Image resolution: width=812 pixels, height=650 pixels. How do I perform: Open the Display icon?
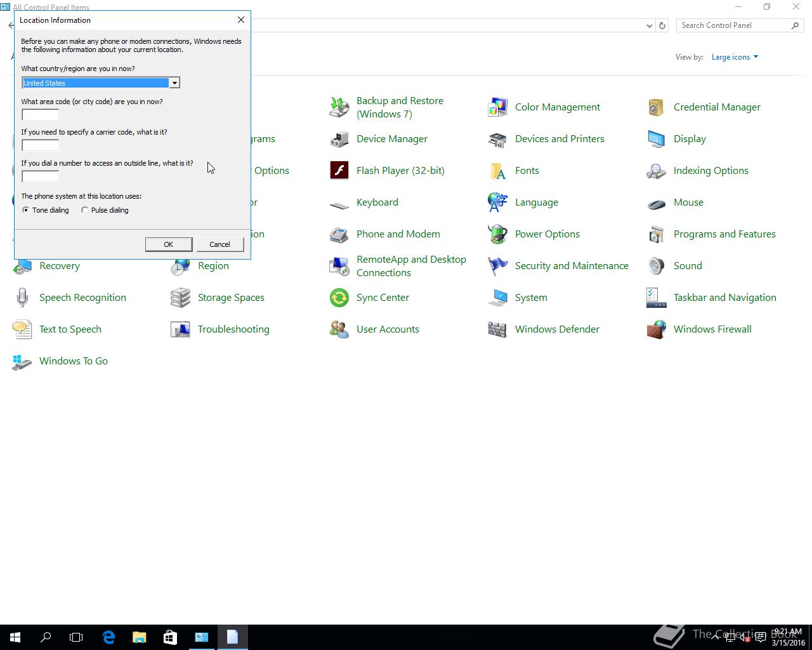pos(657,139)
